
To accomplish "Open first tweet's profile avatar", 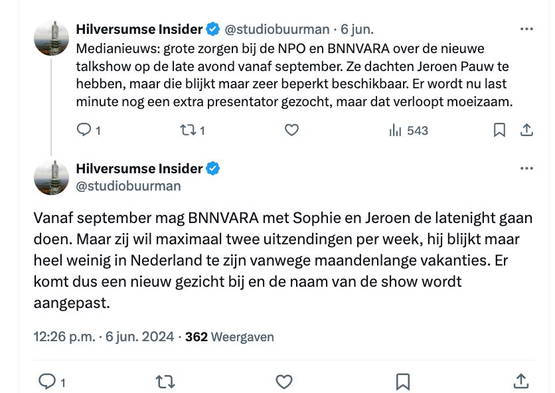I will pyautogui.click(x=51, y=39).
